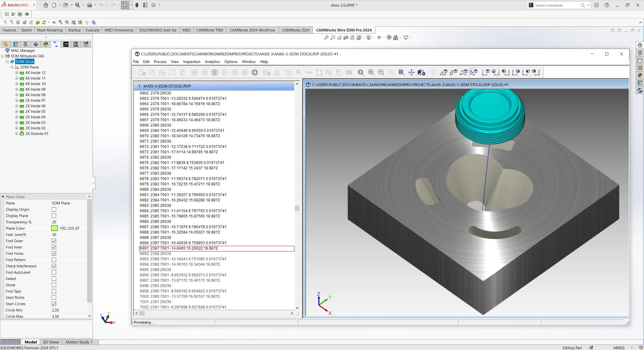Open the Options gear icon
The image size is (644, 350).
pyautogui.click(x=153, y=5)
